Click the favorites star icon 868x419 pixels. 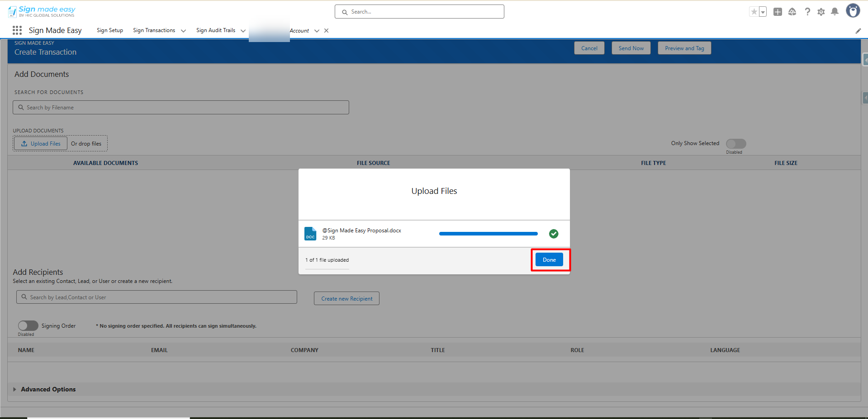pyautogui.click(x=754, y=12)
